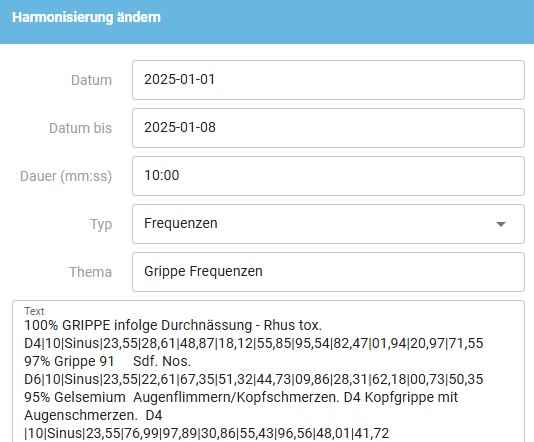Place cursor in line 95% Gelsemium Augenflimmern
The width and height of the screenshot is (534, 442).
(241, 397)
